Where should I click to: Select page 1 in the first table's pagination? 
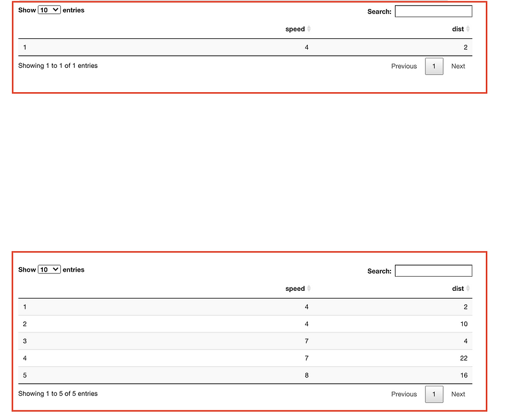[434, 66]
